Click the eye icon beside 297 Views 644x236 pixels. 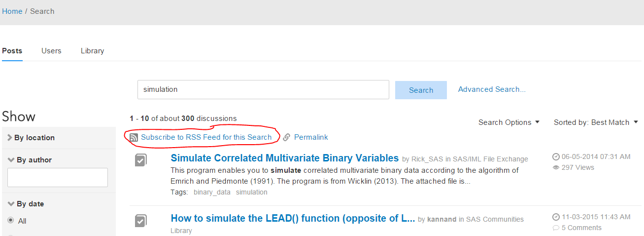point(556,168)
